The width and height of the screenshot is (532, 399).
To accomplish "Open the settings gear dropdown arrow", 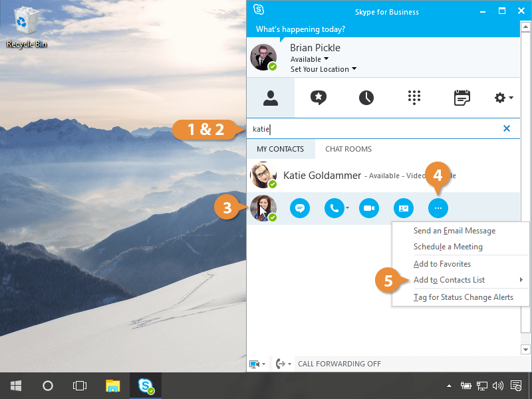I will click(511, 98).
